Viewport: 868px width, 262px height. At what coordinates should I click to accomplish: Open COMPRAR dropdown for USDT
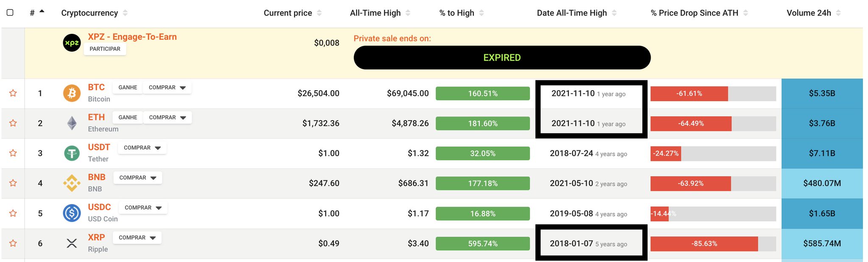pos(142,148)
